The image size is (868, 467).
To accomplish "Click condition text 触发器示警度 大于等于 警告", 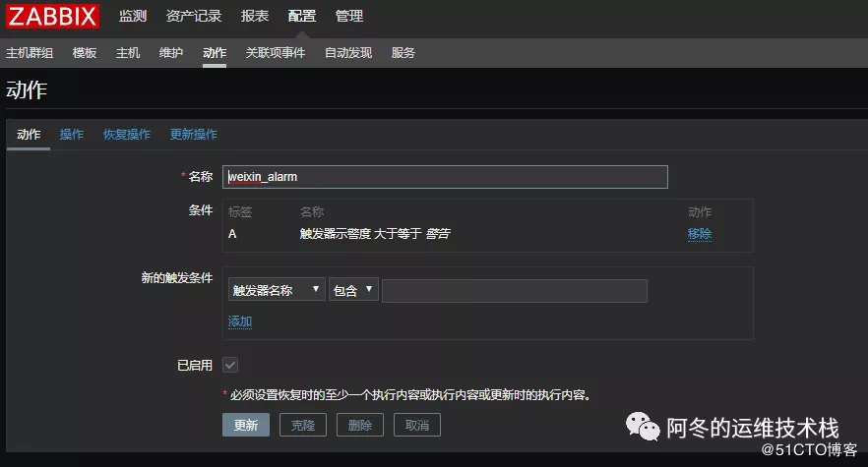I will pyautogui.click(x=375, y=234).
